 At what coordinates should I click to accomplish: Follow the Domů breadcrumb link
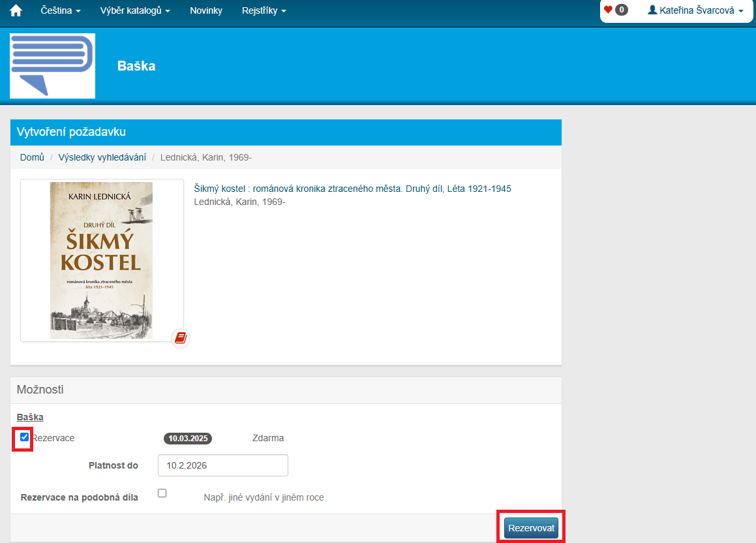(32, 157)
